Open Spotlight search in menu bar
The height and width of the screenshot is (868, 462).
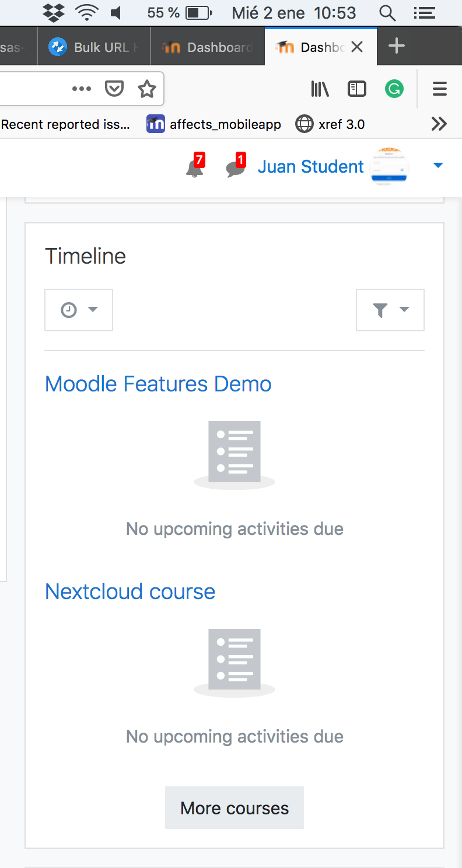tap(387, 12)
